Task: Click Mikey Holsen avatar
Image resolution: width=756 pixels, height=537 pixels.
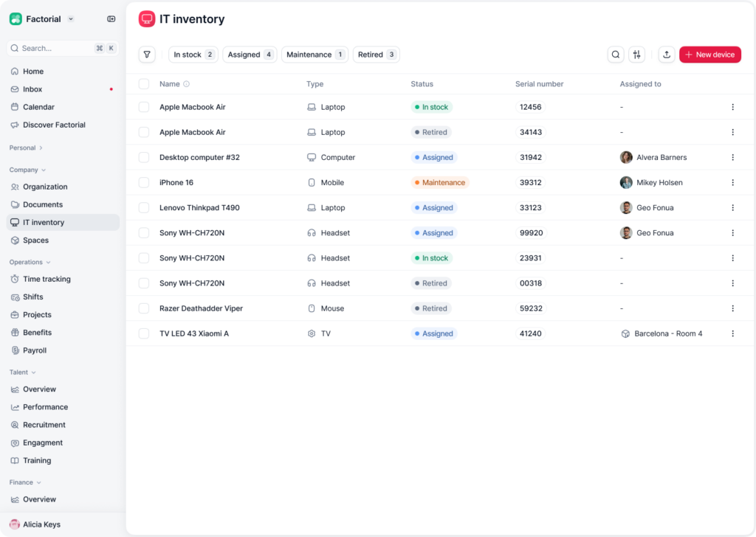Action: click(626, 182)
